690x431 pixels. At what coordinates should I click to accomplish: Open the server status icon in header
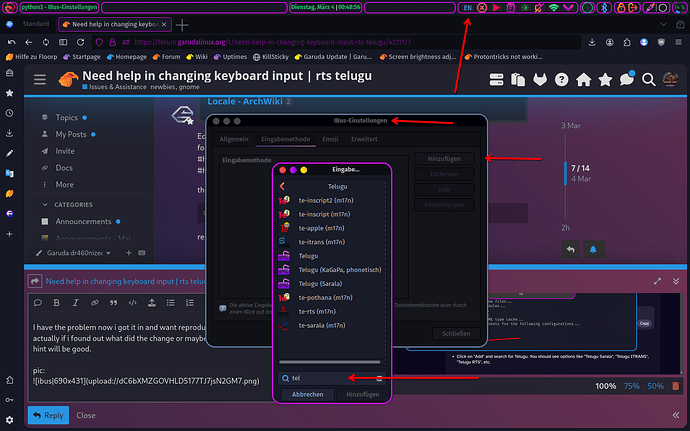tap(496, 80)
